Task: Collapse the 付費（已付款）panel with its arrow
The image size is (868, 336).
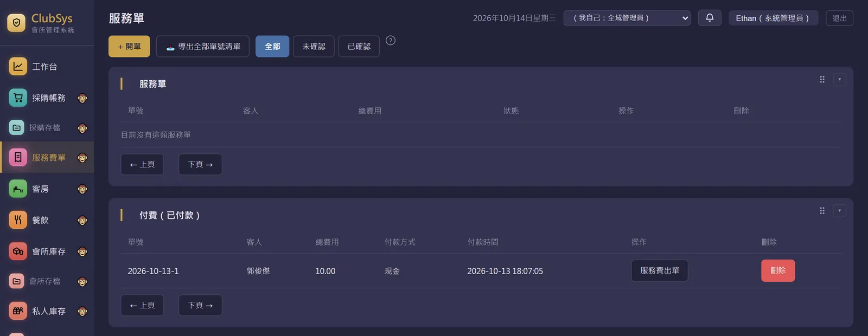Action: [x=840, y=211]
